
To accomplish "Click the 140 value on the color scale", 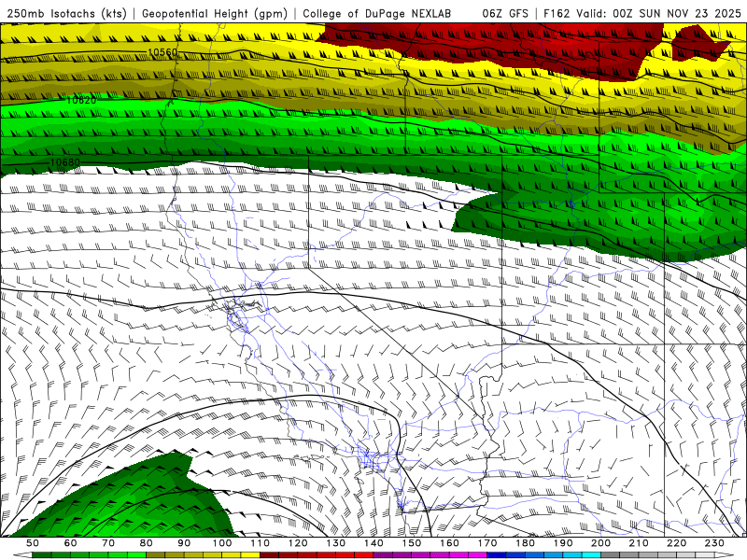I will [x=373, y=543].
